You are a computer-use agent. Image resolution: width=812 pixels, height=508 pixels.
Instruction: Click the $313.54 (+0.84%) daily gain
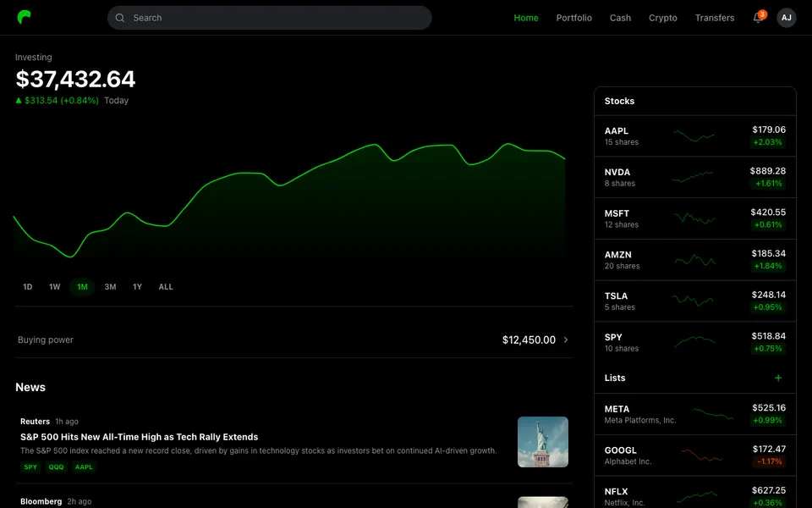(57, 101)
